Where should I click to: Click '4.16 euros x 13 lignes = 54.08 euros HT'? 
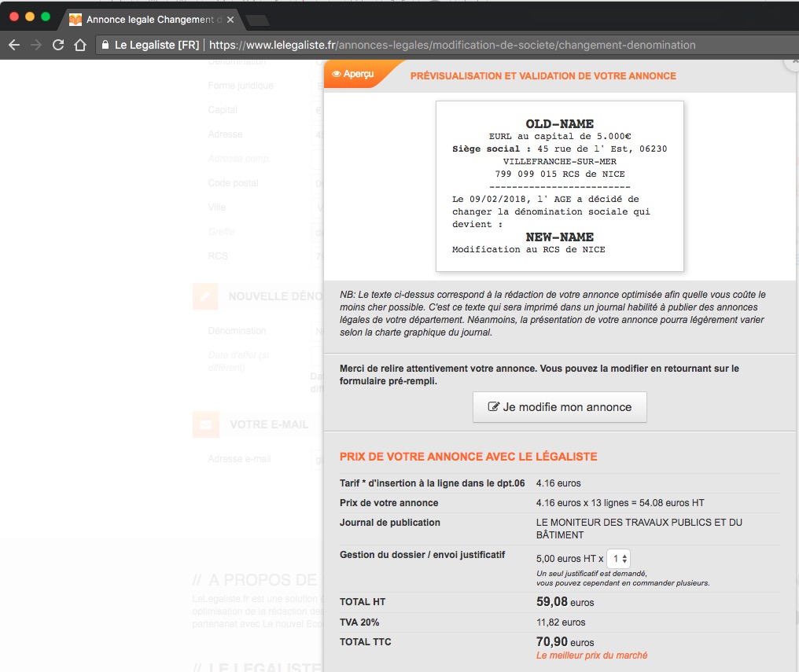[x=620, y=503]
